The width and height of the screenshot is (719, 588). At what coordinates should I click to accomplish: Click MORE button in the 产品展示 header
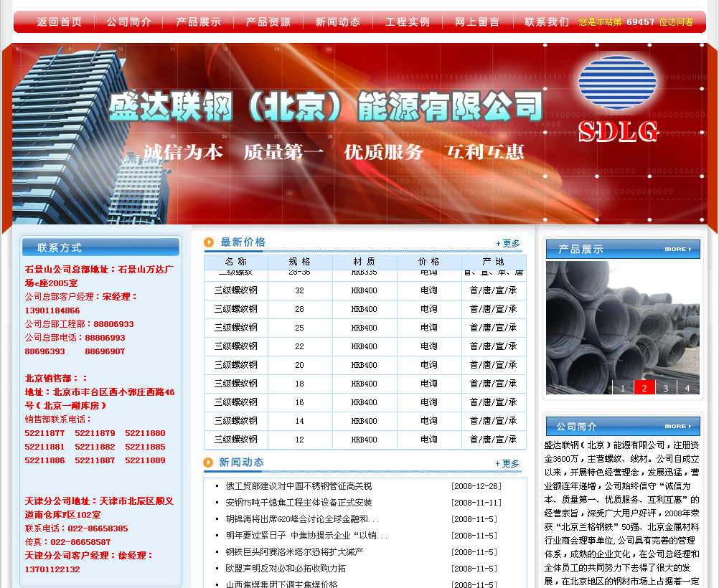(678, 250)
